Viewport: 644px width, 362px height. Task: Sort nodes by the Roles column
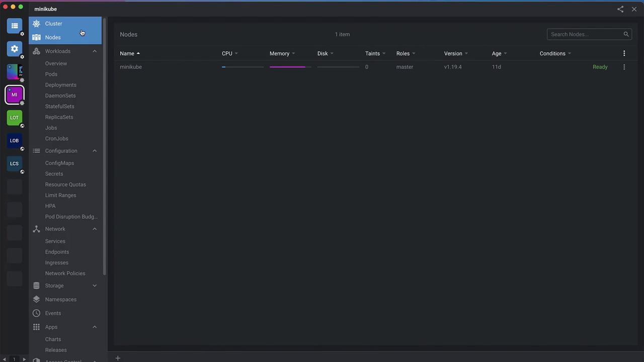(406, 53)
